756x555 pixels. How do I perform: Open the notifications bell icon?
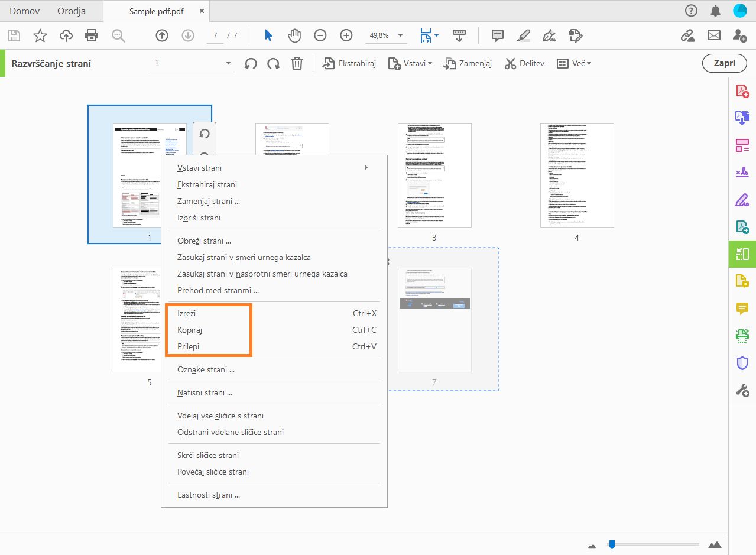pyautogui.click(x=716, y=11)
